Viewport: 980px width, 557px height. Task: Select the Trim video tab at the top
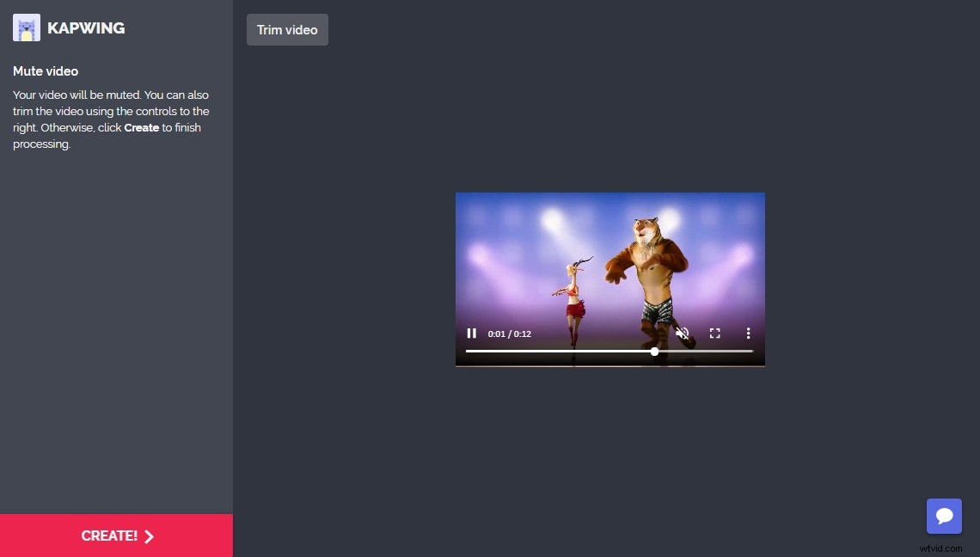287,29
